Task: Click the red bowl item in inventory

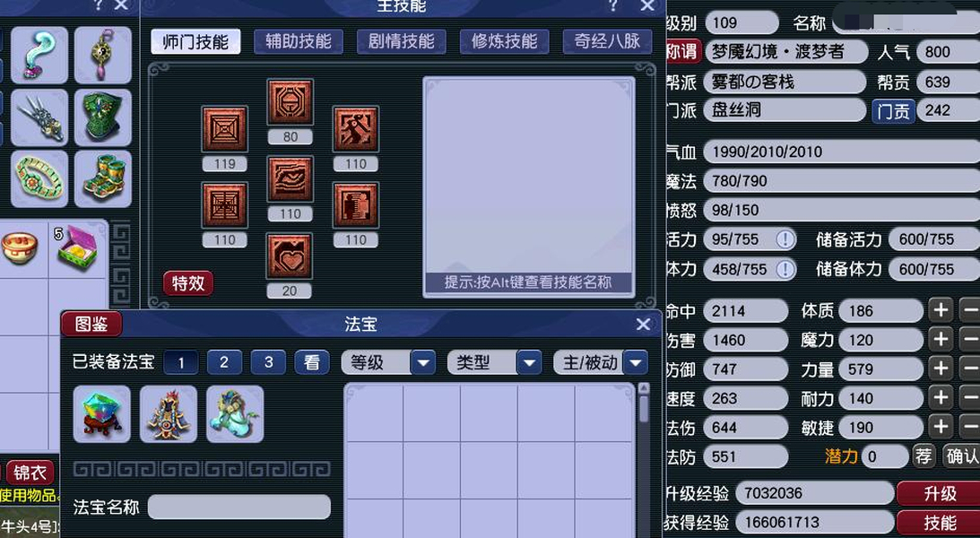Action: [20, 247]
